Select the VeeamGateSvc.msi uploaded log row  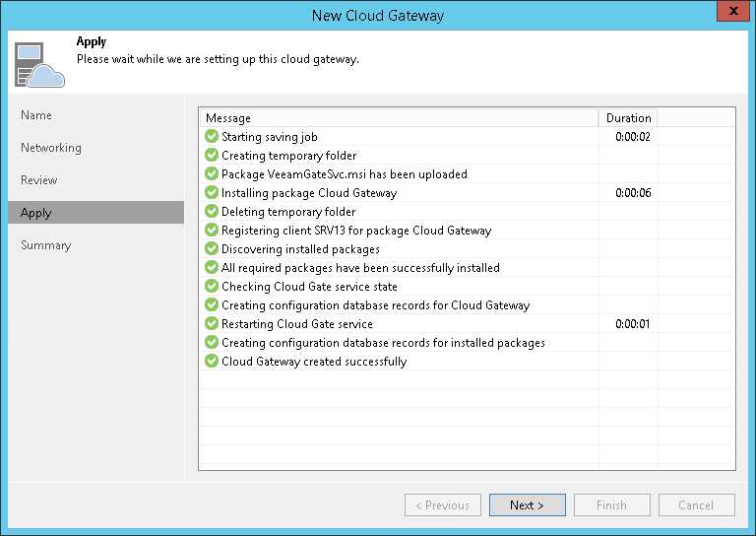click(x=345, y=174)
